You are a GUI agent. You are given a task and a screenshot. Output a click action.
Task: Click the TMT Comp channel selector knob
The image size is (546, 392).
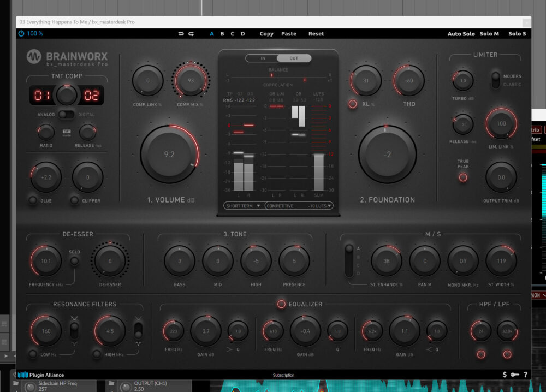pyautogui.click(x=67, y=94)
